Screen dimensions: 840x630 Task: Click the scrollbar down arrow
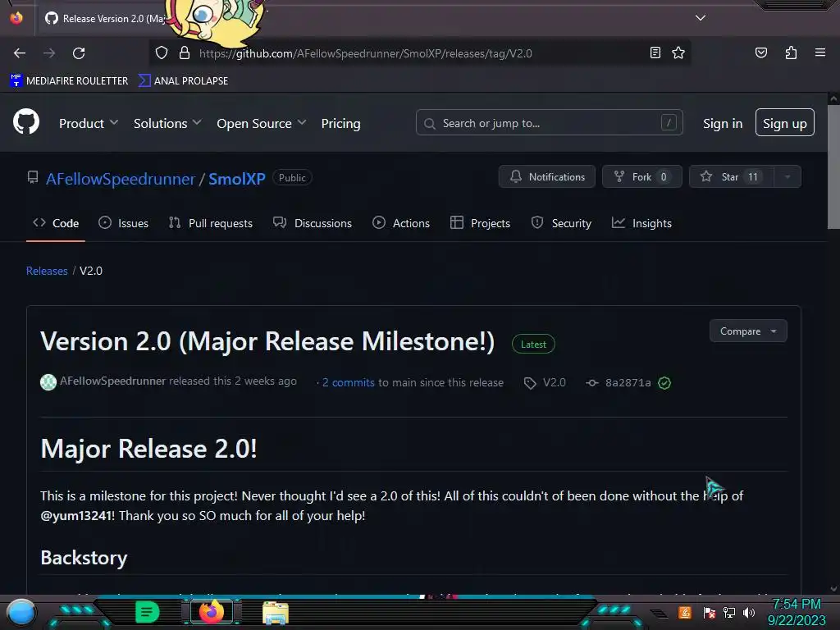point(833,589)
